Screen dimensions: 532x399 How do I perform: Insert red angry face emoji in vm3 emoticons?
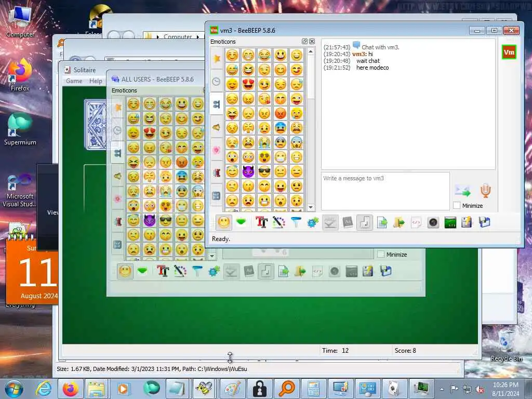tap(281, 113)
